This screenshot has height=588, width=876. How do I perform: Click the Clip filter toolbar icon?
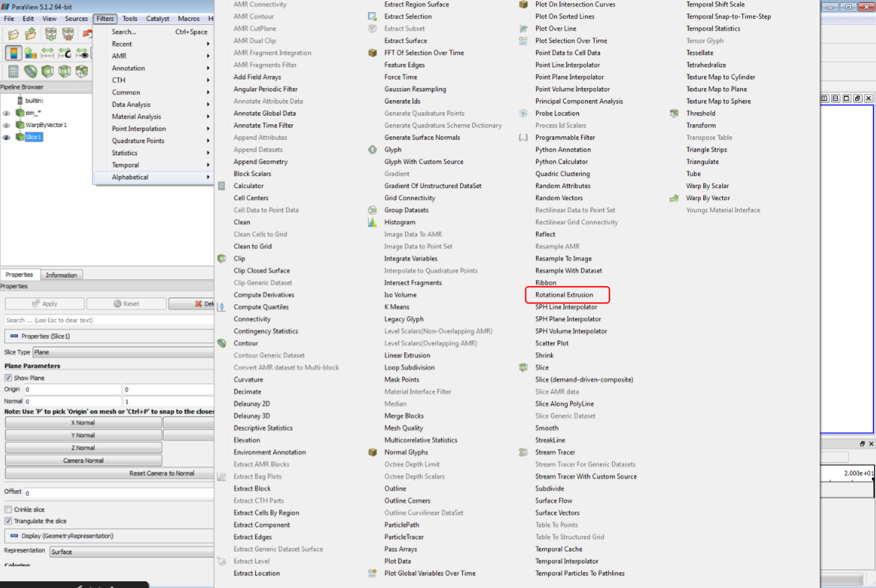48,71
